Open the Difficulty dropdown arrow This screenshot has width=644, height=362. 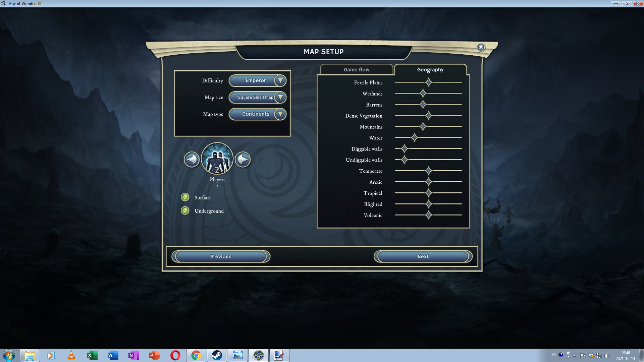280,80
